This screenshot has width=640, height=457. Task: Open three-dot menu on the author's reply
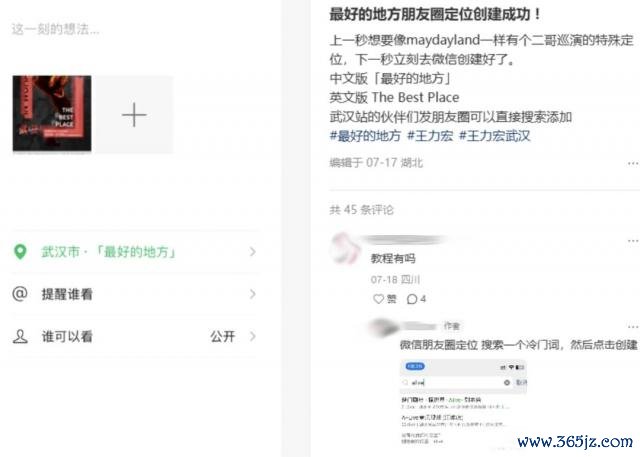[633, 327]
